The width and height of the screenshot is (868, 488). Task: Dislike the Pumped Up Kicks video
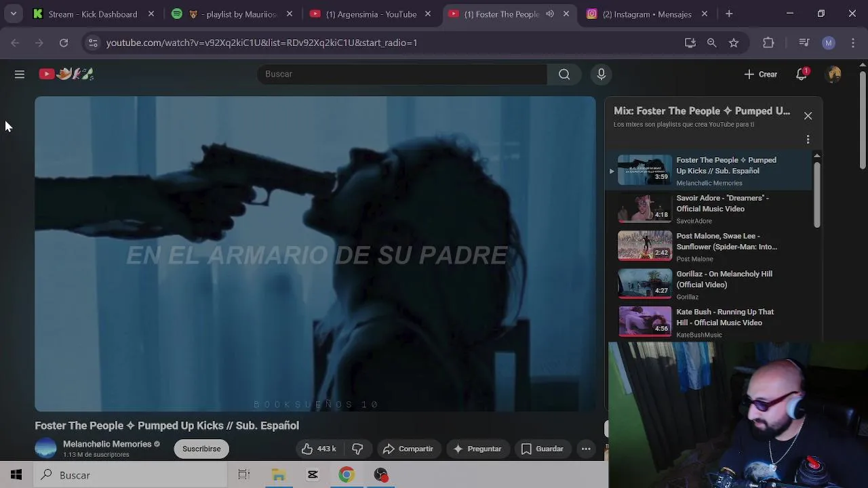point(357,449)
